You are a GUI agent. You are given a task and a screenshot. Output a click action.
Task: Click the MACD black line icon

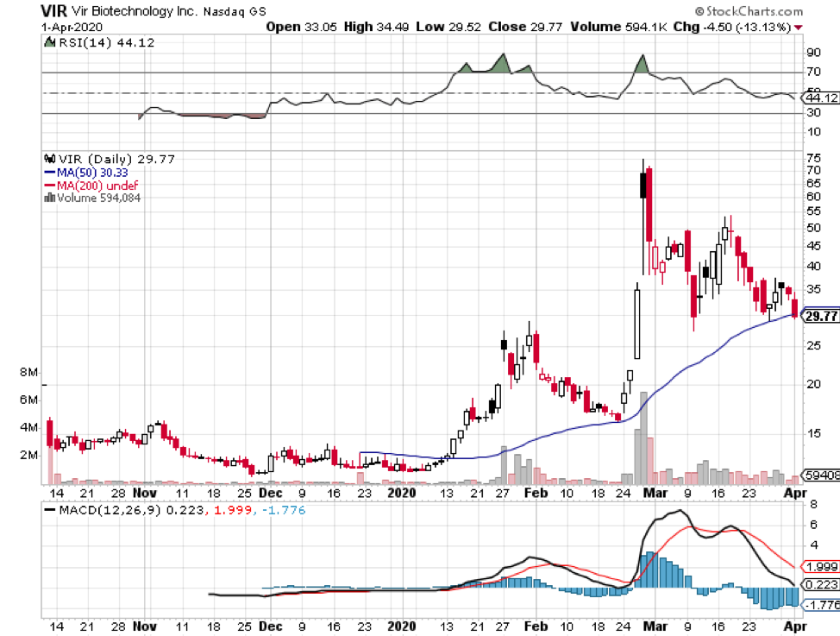48,510
